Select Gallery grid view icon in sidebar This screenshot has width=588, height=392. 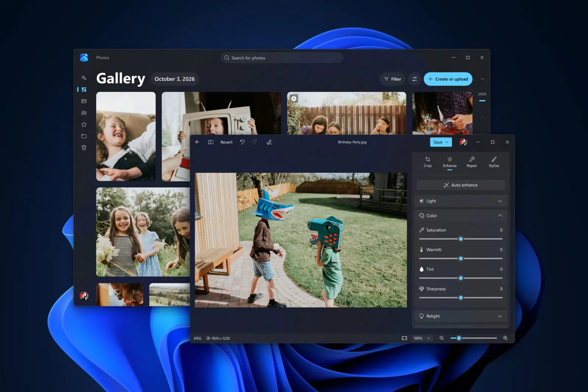pyautogui.click(x=84, y=89)
